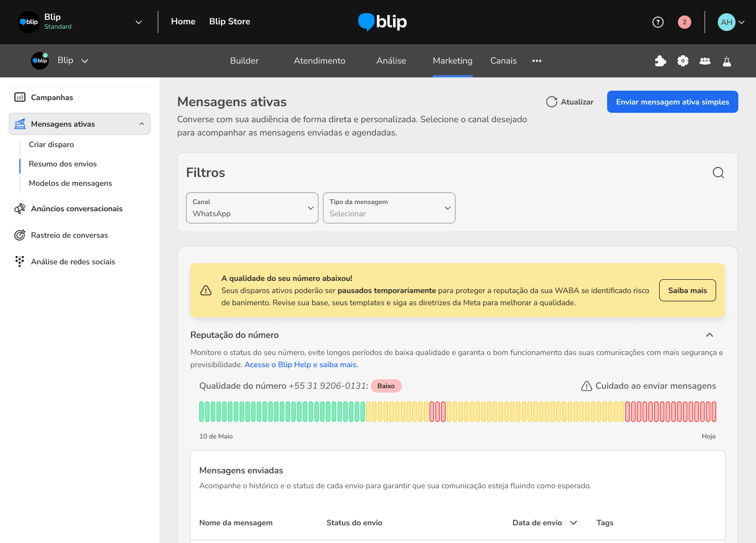Open the team members icon

pyautogui.click(x=705, y=61)
